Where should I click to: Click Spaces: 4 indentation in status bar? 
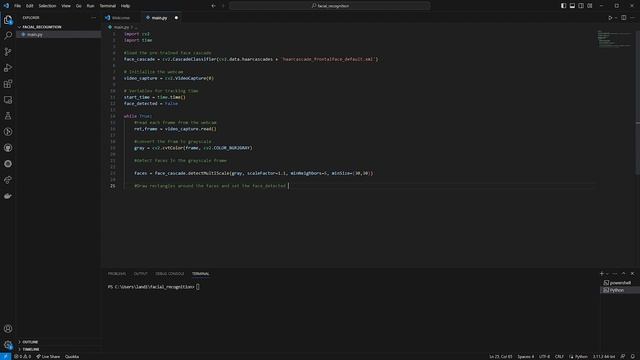point(526,357)
